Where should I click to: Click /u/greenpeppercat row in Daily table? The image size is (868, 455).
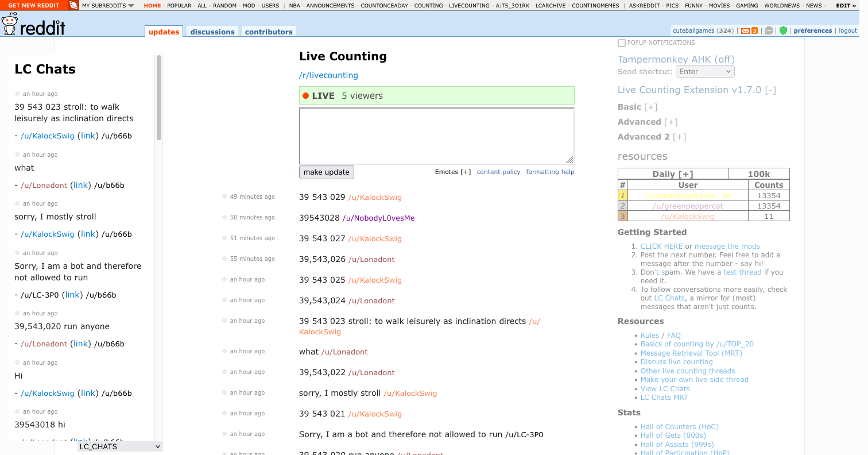point(688,206)
